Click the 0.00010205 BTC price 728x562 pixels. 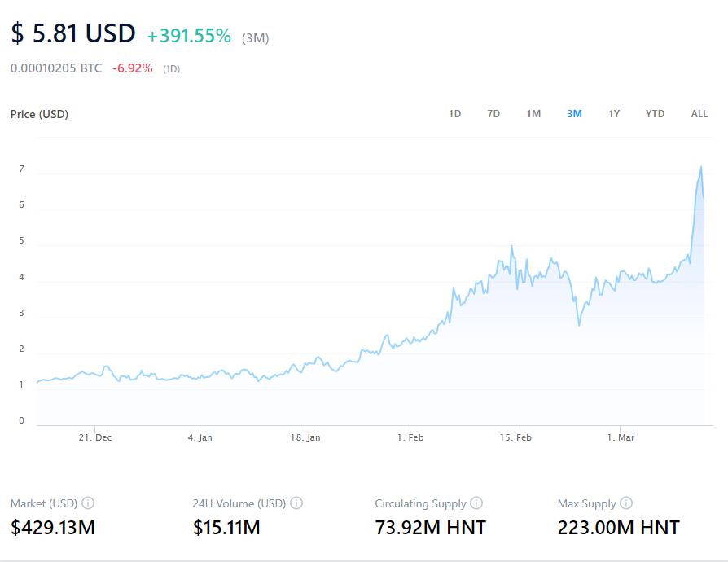pyautogui.click(x=56, y=68)
